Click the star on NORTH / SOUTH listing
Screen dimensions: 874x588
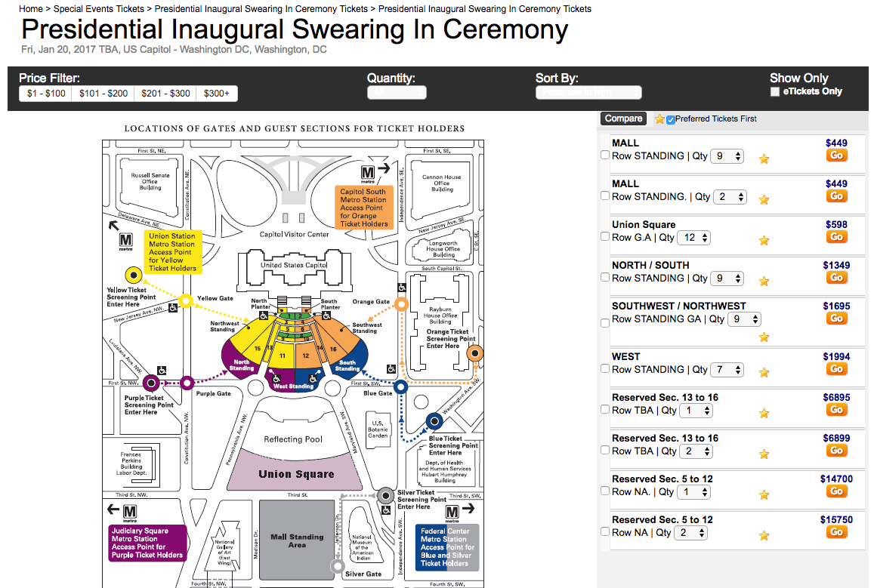[764, 282]
